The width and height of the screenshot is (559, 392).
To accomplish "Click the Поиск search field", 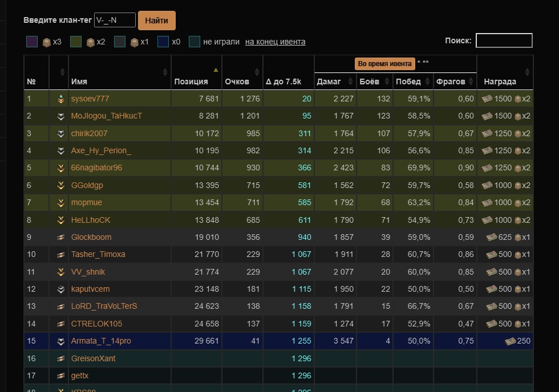I will click(504, 40).
